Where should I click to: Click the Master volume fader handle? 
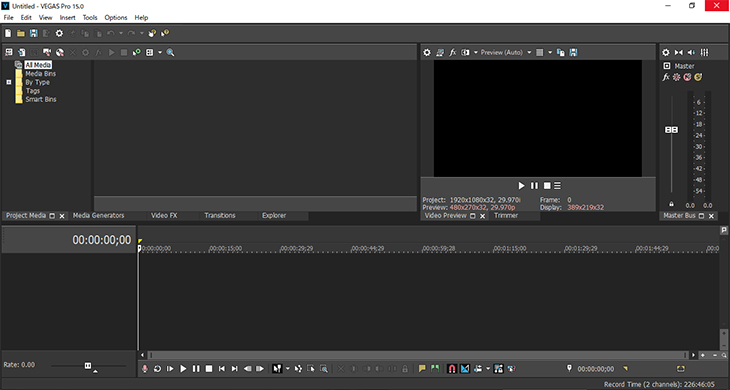point(671,130)
